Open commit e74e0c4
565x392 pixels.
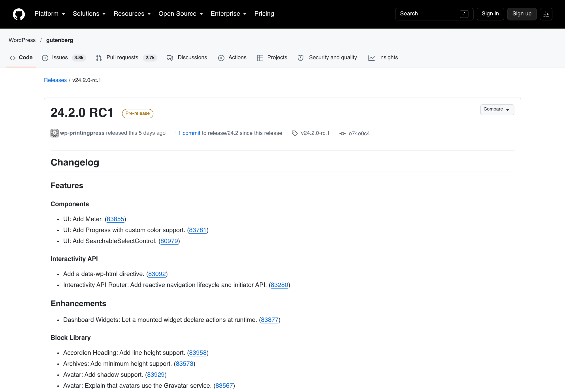click(x=359, y=133)
